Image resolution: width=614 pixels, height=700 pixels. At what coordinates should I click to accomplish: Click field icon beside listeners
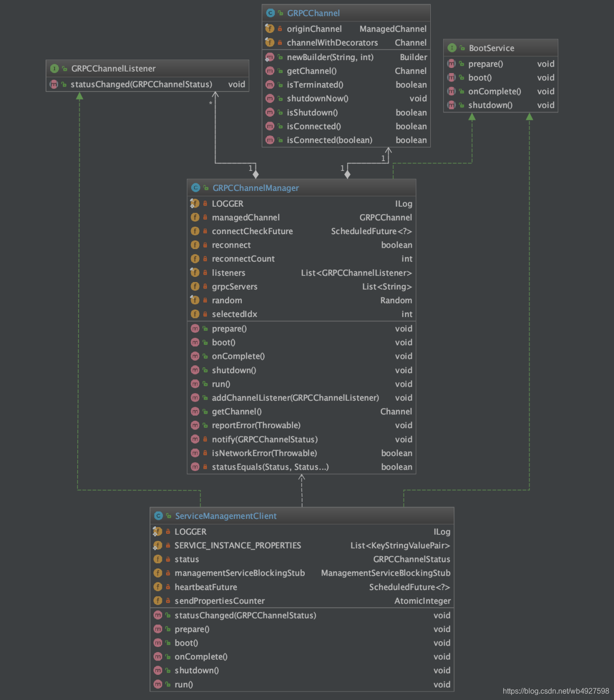195,273
